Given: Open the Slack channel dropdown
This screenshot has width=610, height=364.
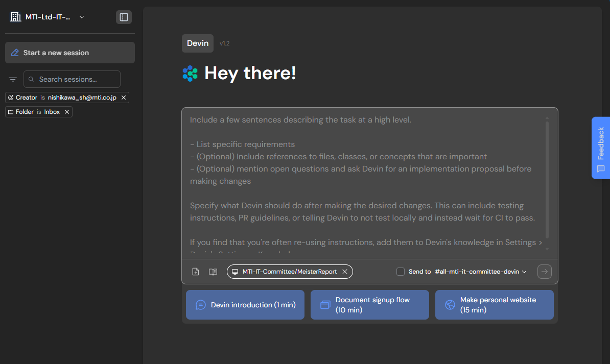Looking at the screenshot, I should tap(481, 272).
